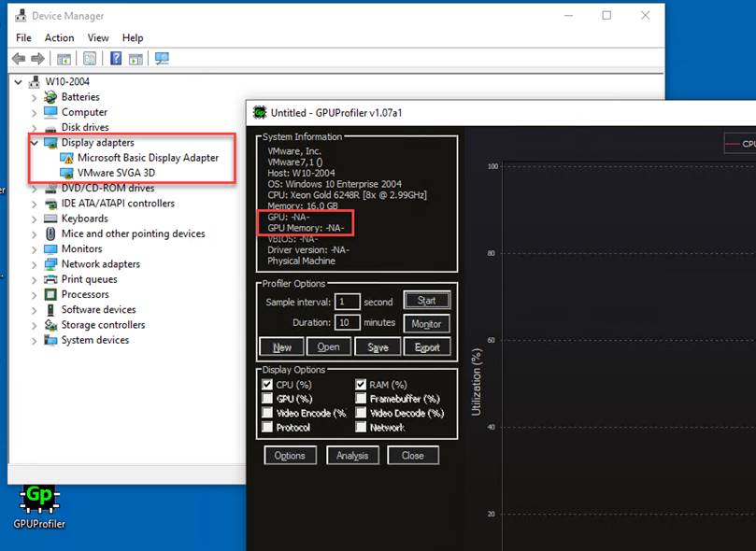This screenshot has width=756, height=551.
Task: Click the Analysis button in GPUProfiler
Action: [352, 455]
